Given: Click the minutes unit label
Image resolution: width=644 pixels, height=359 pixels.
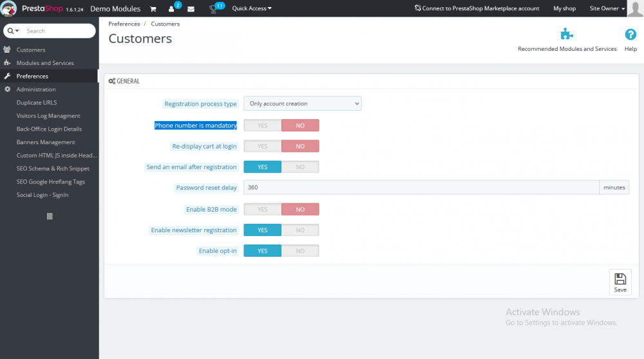Looking at the screenshot, I should [x=614, y=187].
